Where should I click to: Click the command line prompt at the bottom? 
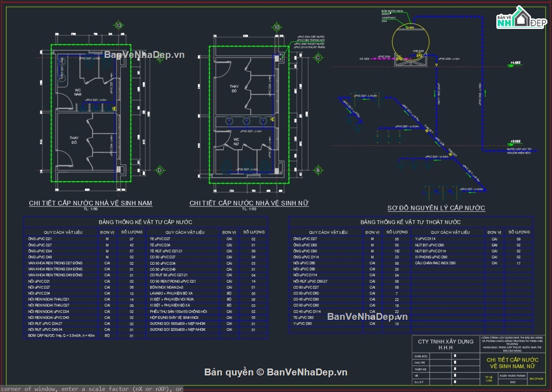(92, 389)
